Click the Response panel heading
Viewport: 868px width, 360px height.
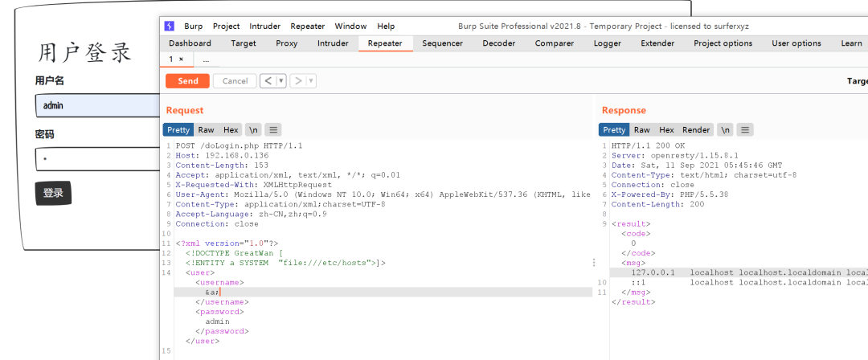coord(624,110)
